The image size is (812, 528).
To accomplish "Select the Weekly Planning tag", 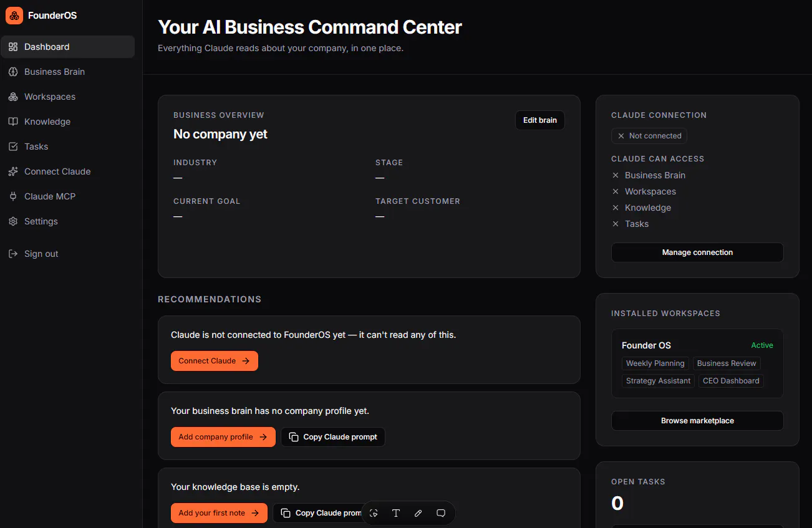I will pos(655,363).
